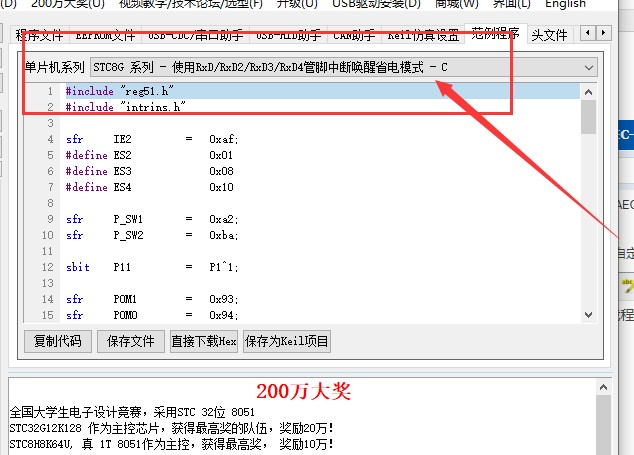Click the line #define ES2 0x01

150,155
